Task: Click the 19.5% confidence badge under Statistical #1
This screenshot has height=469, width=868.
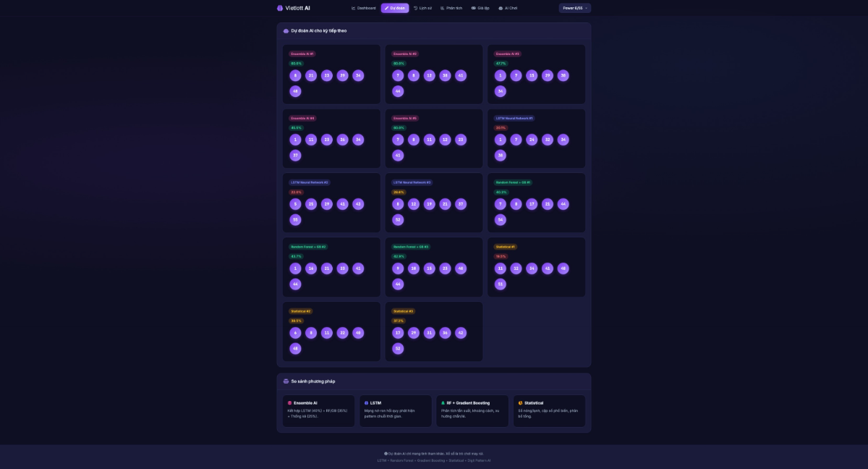Action: tap(501, 256)
